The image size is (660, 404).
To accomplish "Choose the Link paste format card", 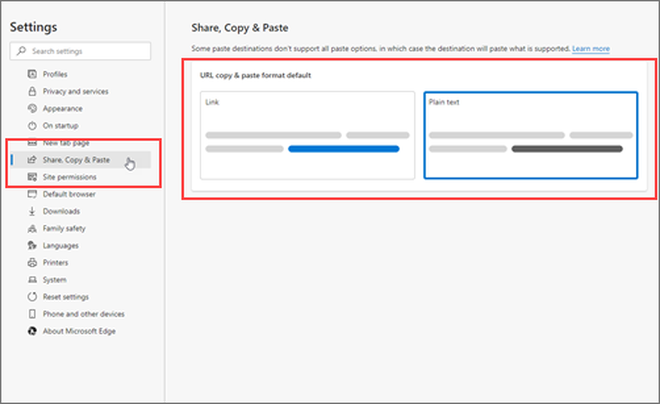I will [307, 136].
